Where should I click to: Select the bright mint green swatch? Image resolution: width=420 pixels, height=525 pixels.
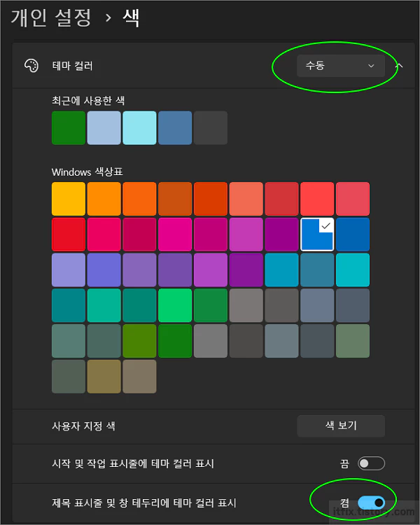coord(175,305)
